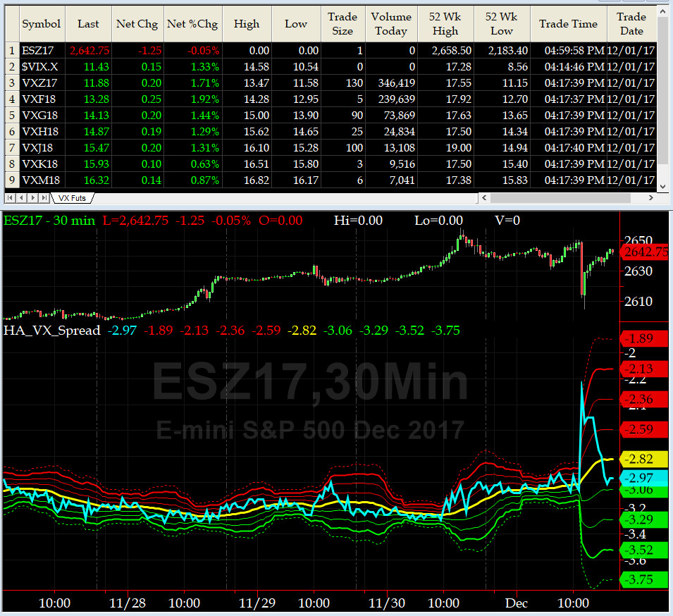The image size is (673, 616).
Task: Select the VXF18 symbol cell
Action: click(42, 99)
